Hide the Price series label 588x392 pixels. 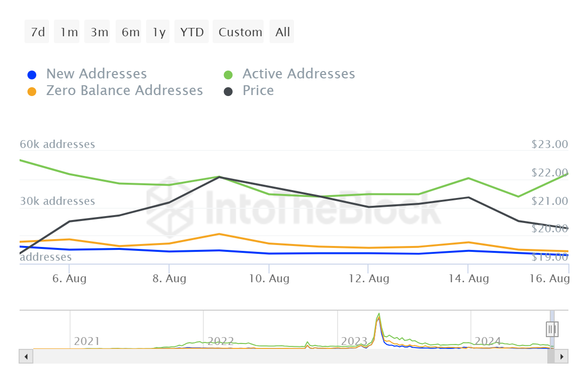[258, 91]
